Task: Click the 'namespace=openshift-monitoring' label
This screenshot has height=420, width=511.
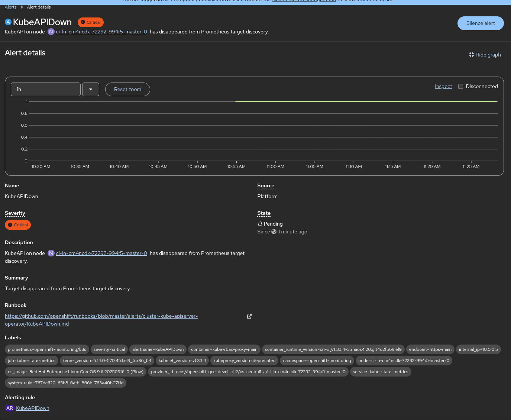Action: tap(317, 361)
